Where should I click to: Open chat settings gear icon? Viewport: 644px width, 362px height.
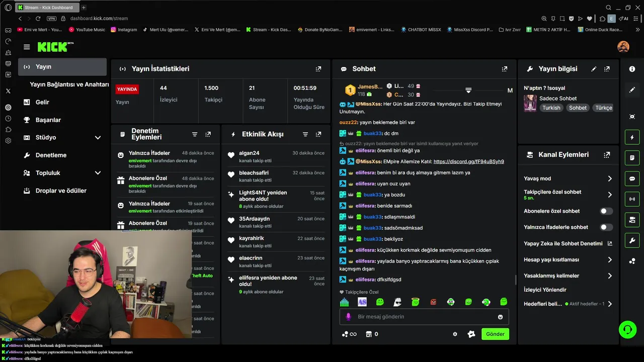pyautogui.click(x=455, y=334)
